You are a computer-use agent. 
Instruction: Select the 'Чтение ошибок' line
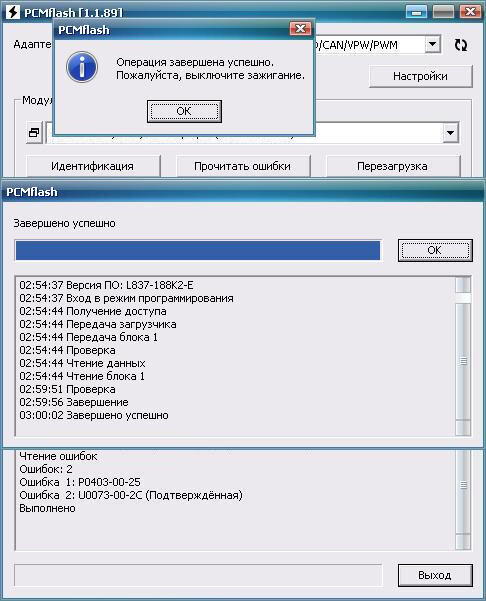point(58,456)
